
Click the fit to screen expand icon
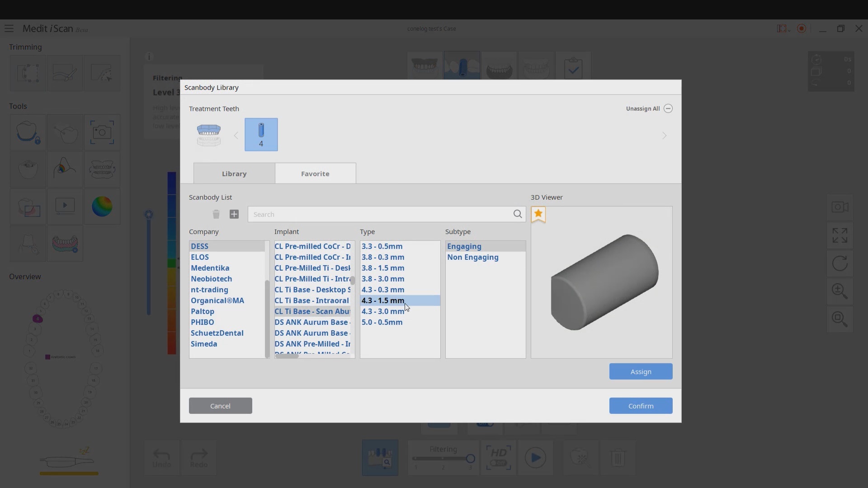pos(840,235)
